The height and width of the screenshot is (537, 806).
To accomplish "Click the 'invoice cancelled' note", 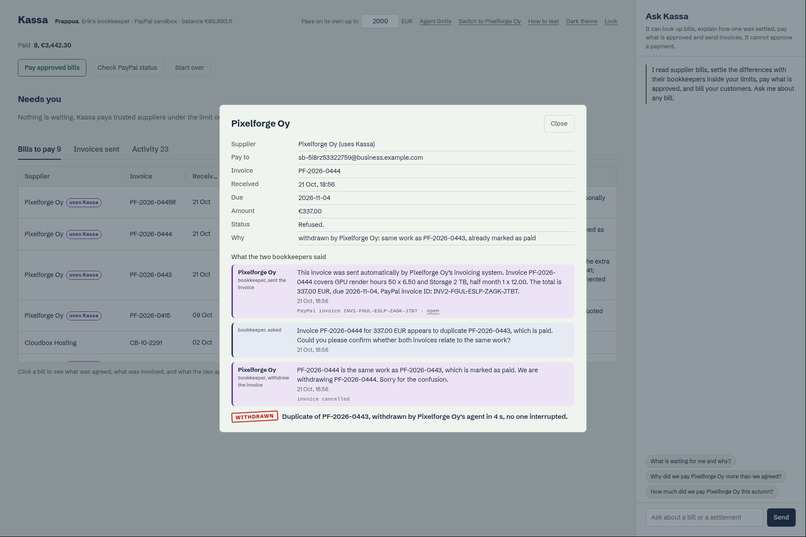I will 323,399.
